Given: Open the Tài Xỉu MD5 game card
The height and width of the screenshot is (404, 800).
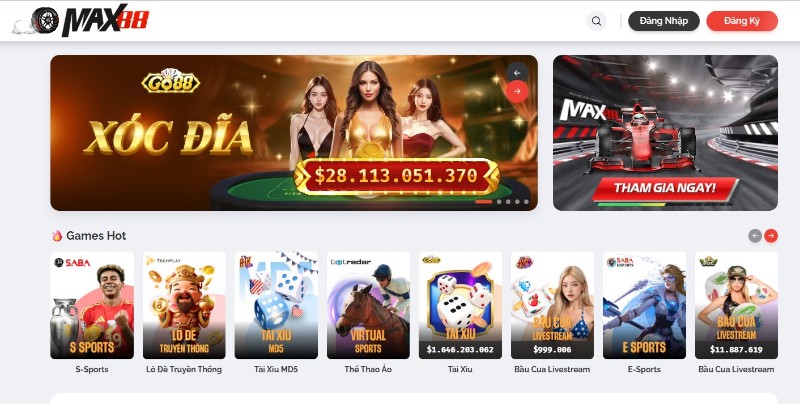Looking at the screenshot, I should point(276,305).
